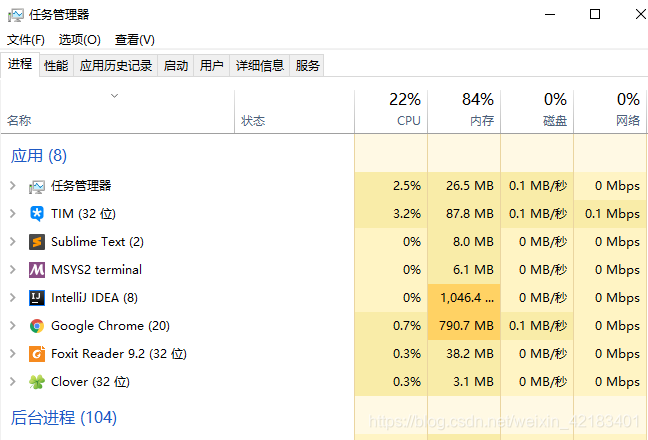Switch to the 服务 tab

click(307, 65)
